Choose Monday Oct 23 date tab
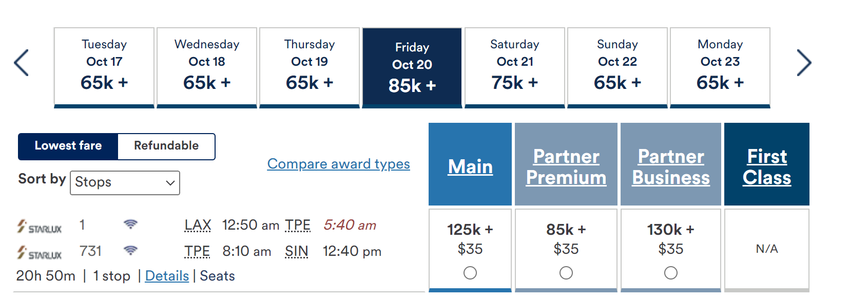 pos(720,68)
